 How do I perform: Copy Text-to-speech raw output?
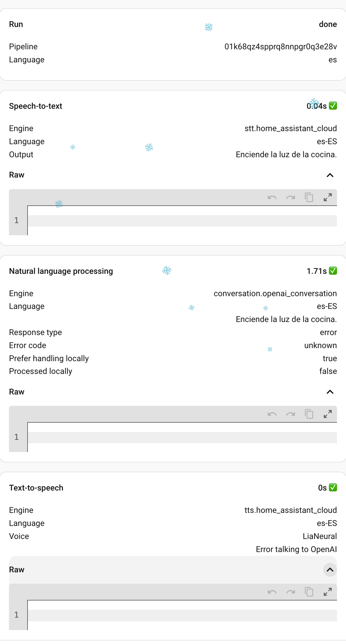click(x=309, y=592)
